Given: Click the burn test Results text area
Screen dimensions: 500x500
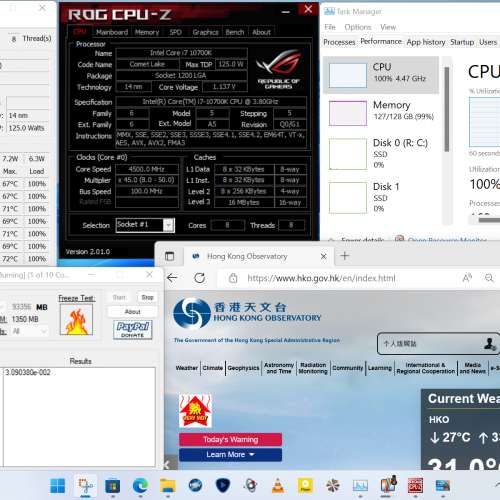Looking at the screenshot, I should pyautogui.click(x=79, y=417).
